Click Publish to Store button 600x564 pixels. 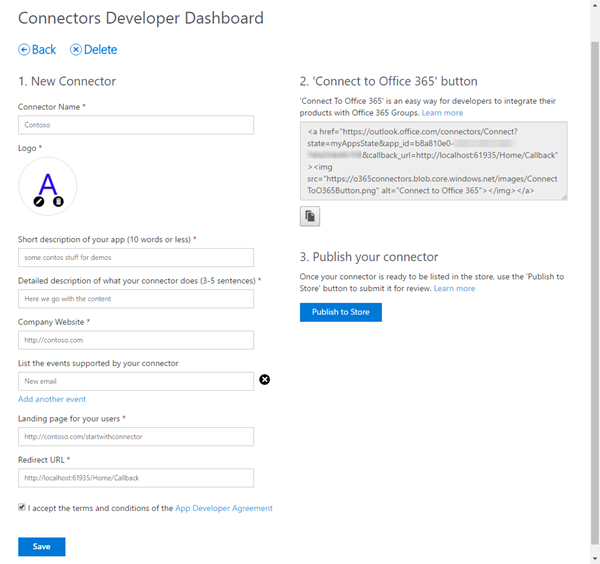pos(340,312)
